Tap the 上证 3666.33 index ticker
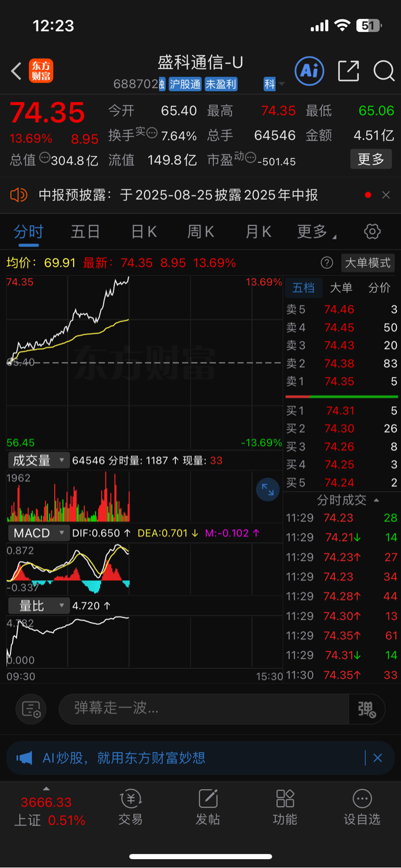 pyautogui.click(x=50, y=811)
